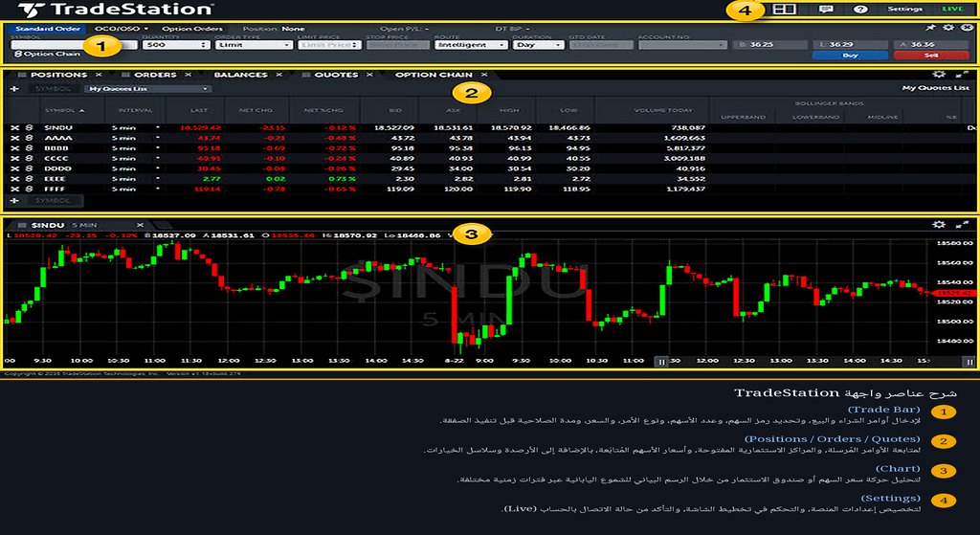Add symbol with plus icon below FFFF row
This screenshot has height=535, width=980.
(x=14, y=201)
